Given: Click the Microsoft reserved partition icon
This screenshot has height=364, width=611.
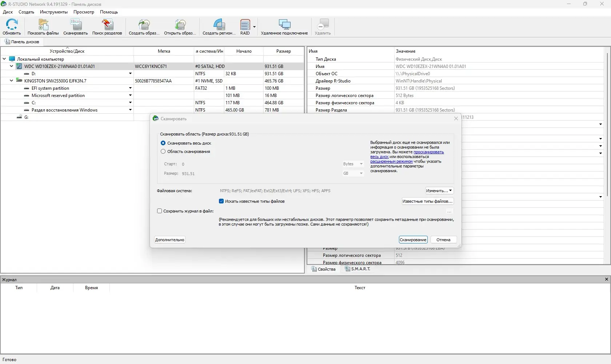Looking at the screenshot, I should coord(27,96).
